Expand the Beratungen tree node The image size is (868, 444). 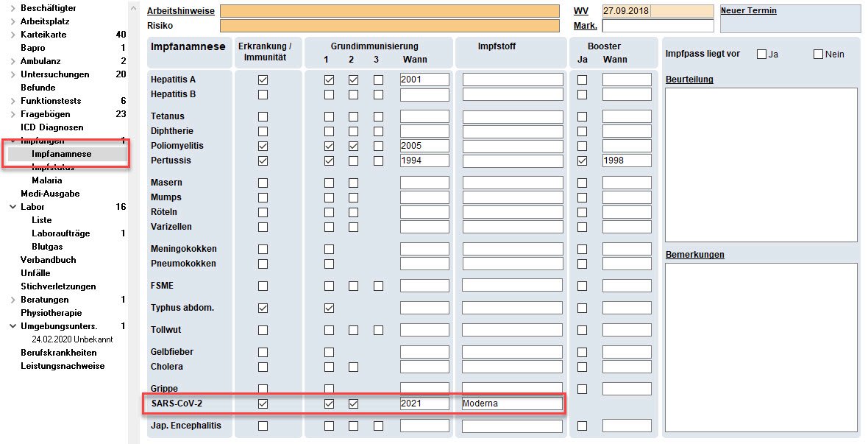pos(13,300)
